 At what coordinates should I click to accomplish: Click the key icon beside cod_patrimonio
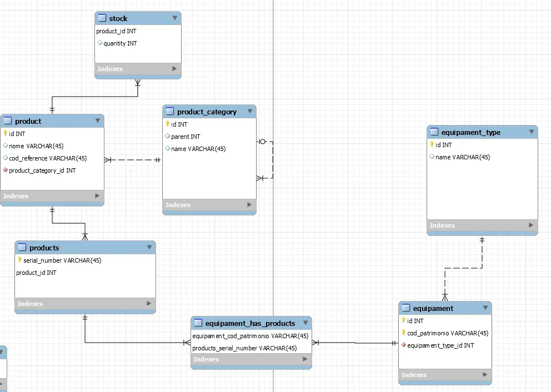403,333
